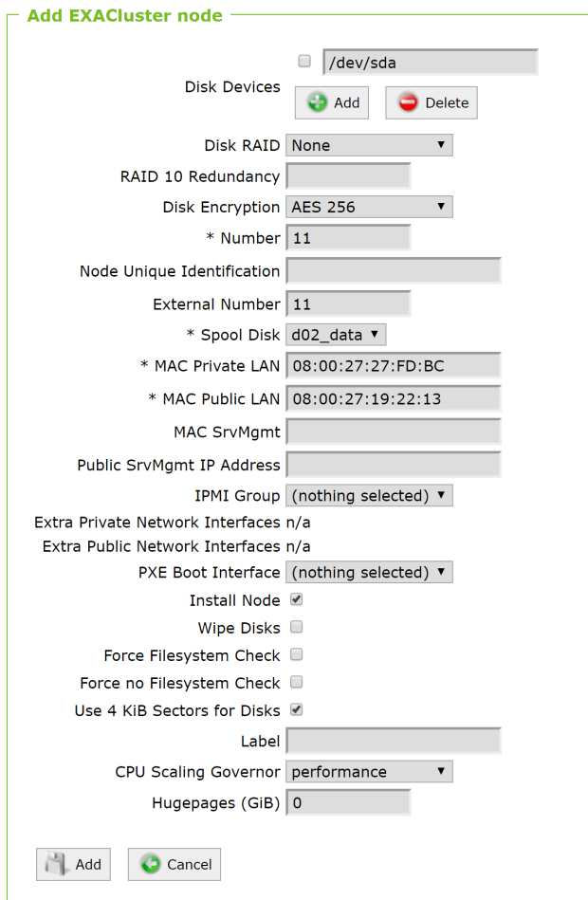Toggle Use 4 KiB Sectors for Disks
Screen dimensions: 588x900
[x=296, y=709]
